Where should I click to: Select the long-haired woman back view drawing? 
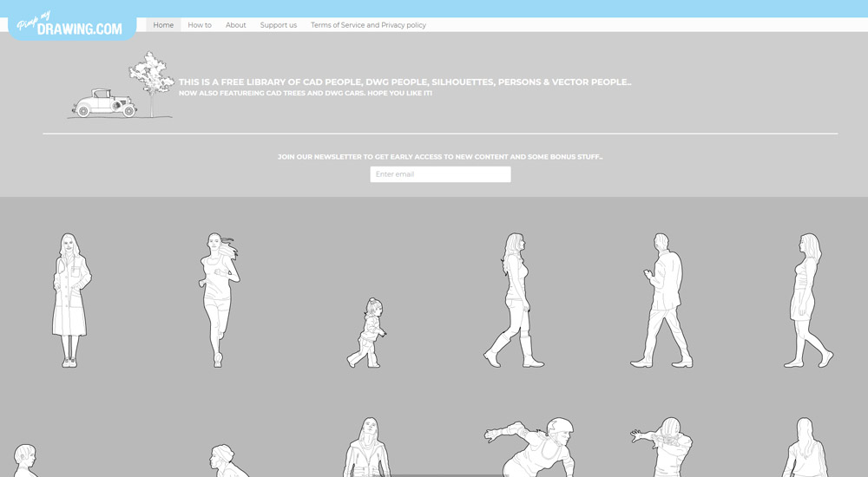pos(806,448)
